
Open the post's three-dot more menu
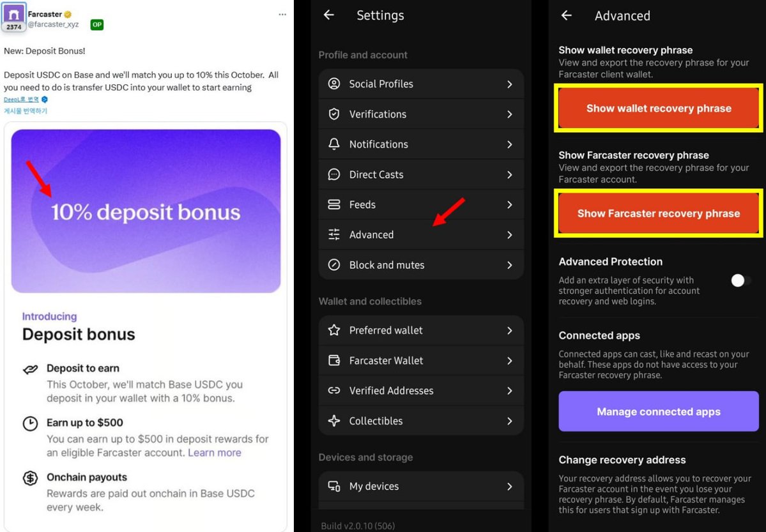pyautogui.click(x=282, y=14)
